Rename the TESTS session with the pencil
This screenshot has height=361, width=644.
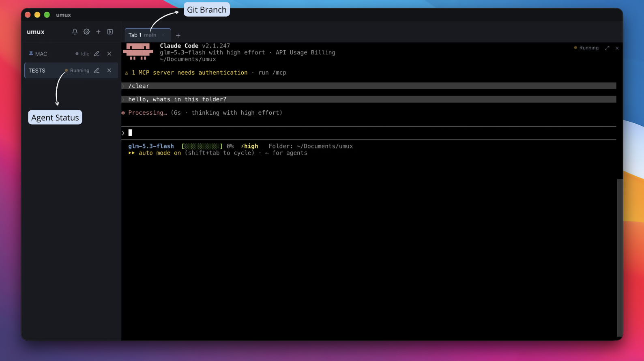coord(97,70)
